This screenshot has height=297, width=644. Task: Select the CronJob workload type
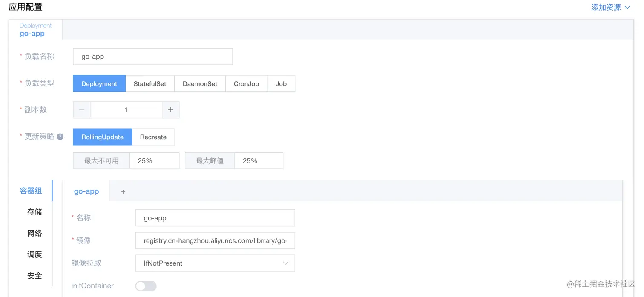[x=246, y=84]
